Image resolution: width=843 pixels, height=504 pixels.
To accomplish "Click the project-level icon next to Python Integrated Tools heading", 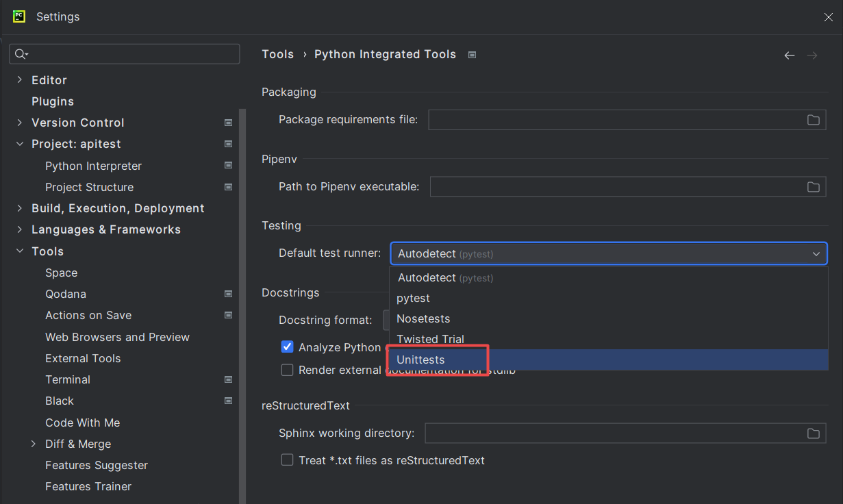I will click(x=472, y=55).
